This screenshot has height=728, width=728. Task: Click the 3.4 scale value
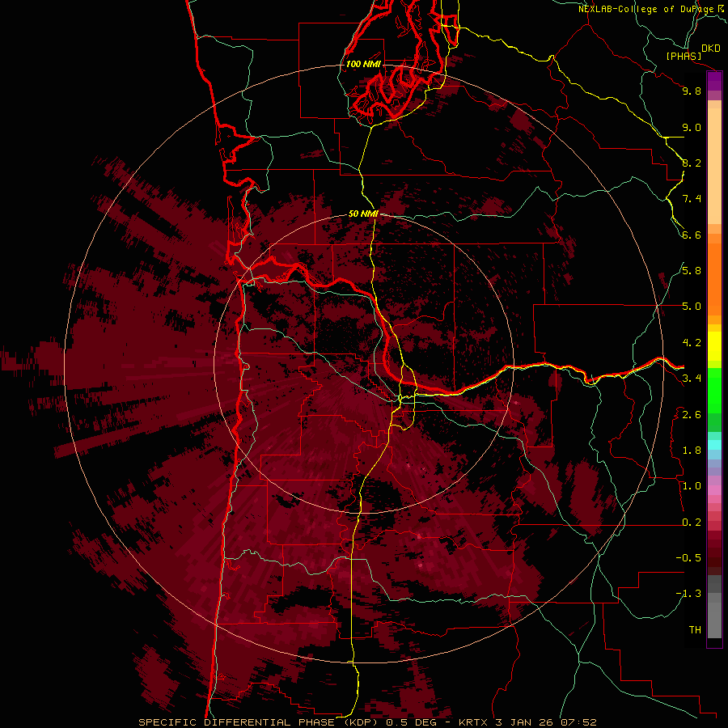(692, 379)
